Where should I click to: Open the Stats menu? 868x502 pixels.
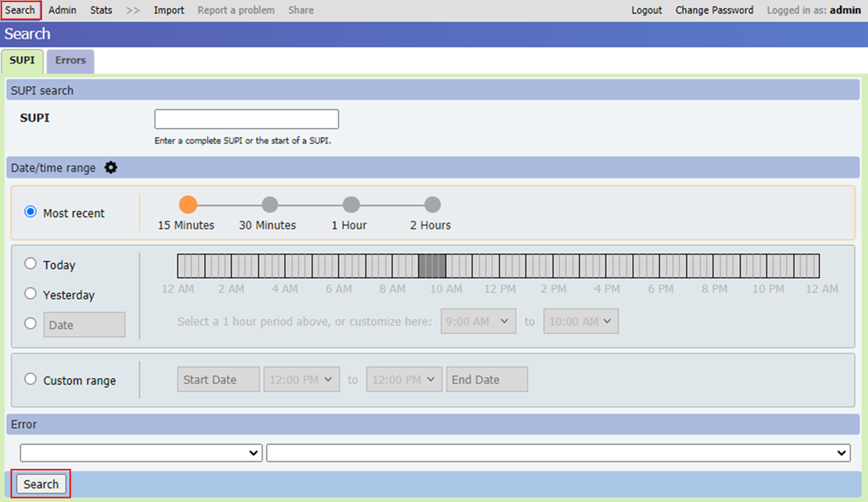101,10
